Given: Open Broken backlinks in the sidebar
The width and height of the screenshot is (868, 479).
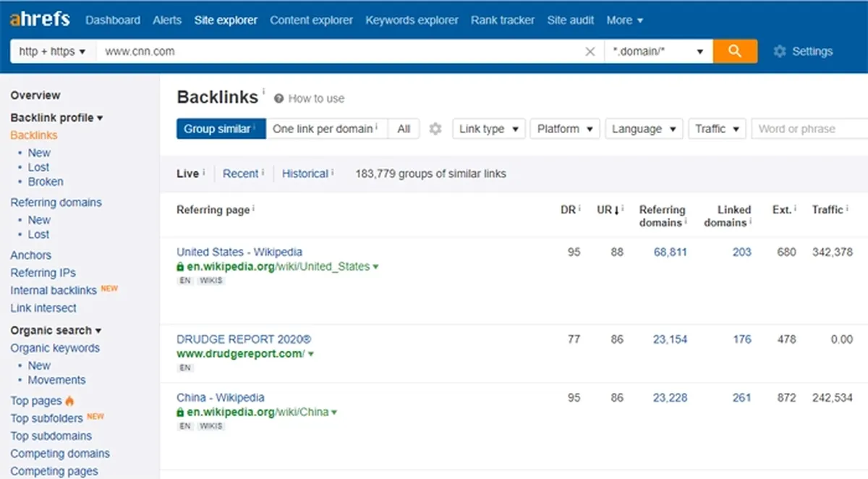Looking at the screenshot, I should click(46, 182).
